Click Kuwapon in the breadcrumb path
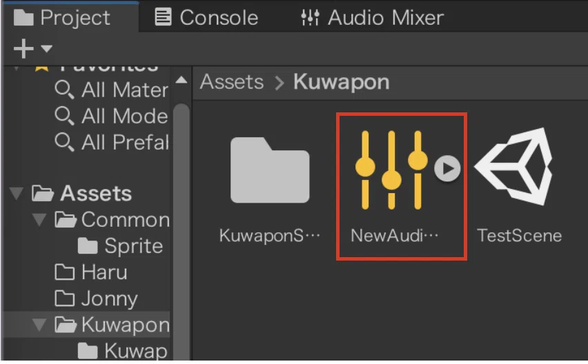588x364 pixels. [341, 81]
